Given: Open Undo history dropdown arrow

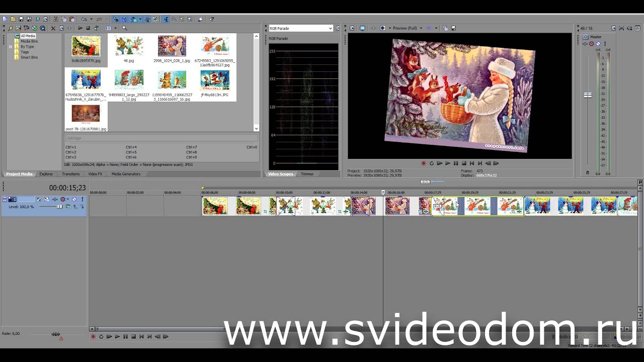Looking at the screenshot, I should (91, 19).
